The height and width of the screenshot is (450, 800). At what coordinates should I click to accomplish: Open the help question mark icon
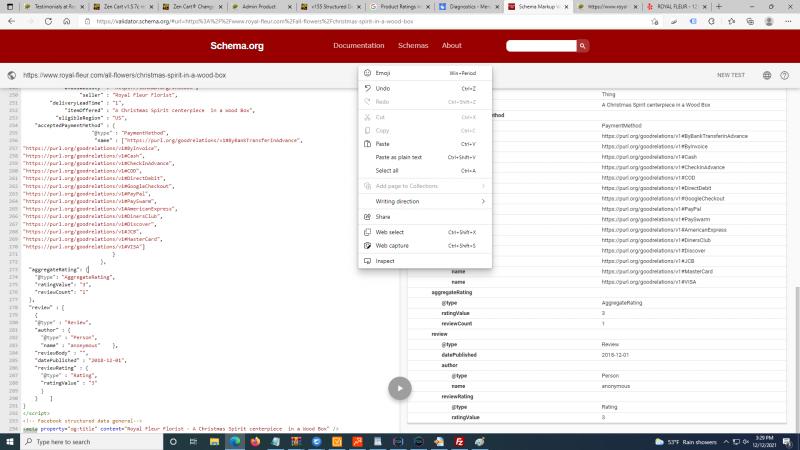coord(785,75)
